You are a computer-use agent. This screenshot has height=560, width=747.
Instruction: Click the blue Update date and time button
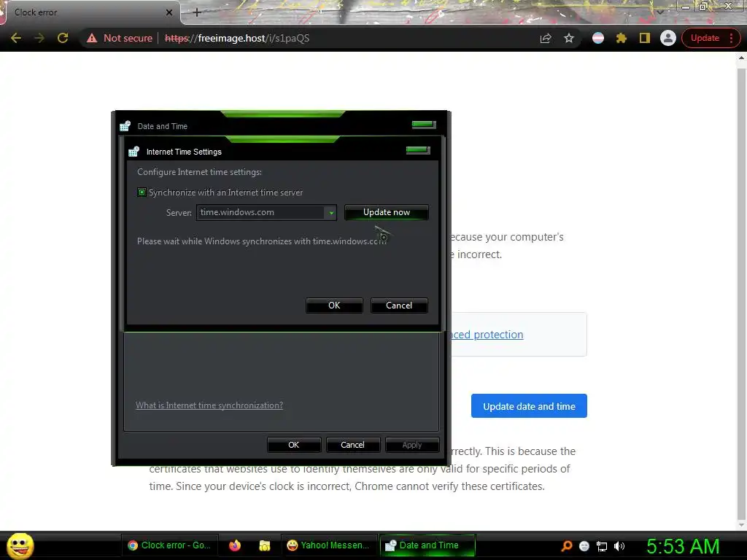pyautogui.click(x=529, y=406)
